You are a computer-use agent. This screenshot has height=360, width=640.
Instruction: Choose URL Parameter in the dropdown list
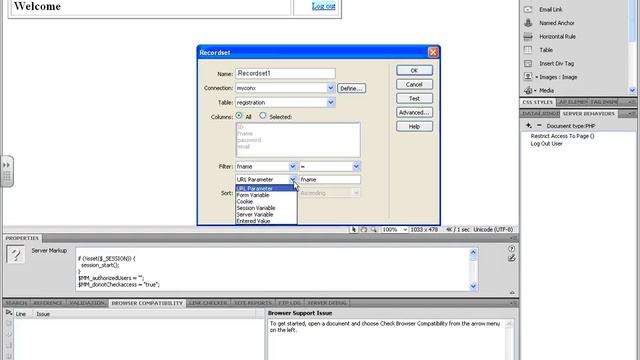(266, 189)
